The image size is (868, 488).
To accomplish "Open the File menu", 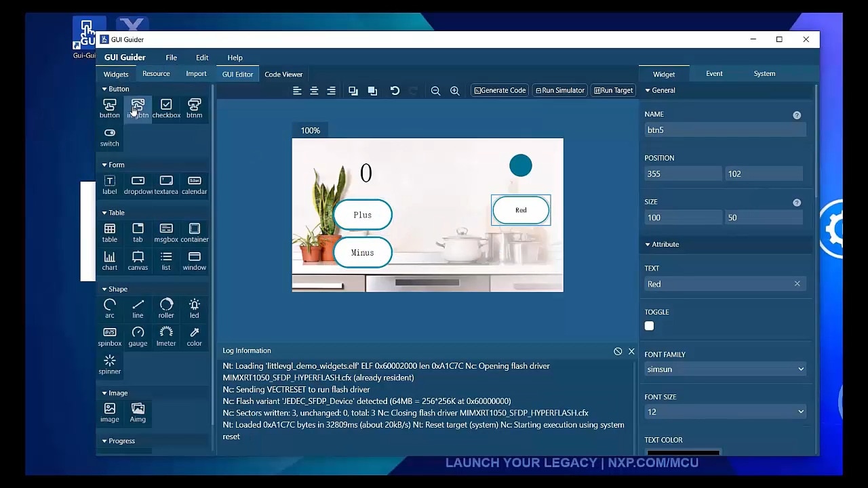I will coord(172,58).
